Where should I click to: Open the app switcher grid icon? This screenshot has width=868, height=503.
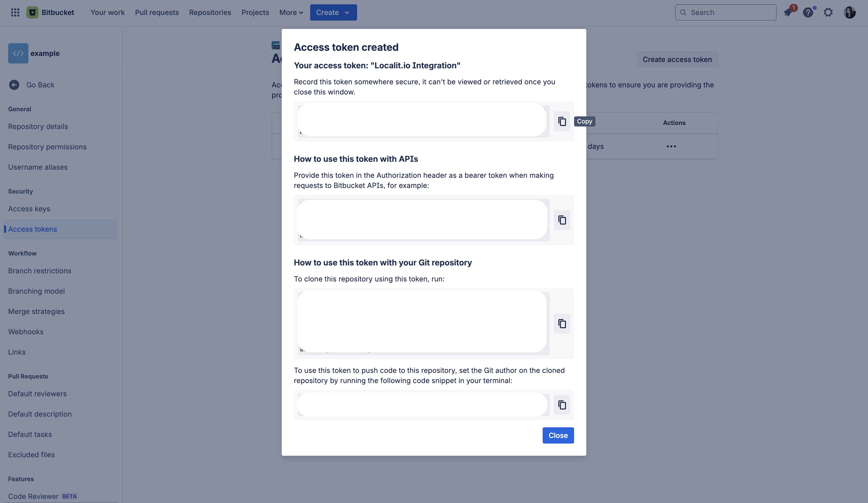coord(15,12)
